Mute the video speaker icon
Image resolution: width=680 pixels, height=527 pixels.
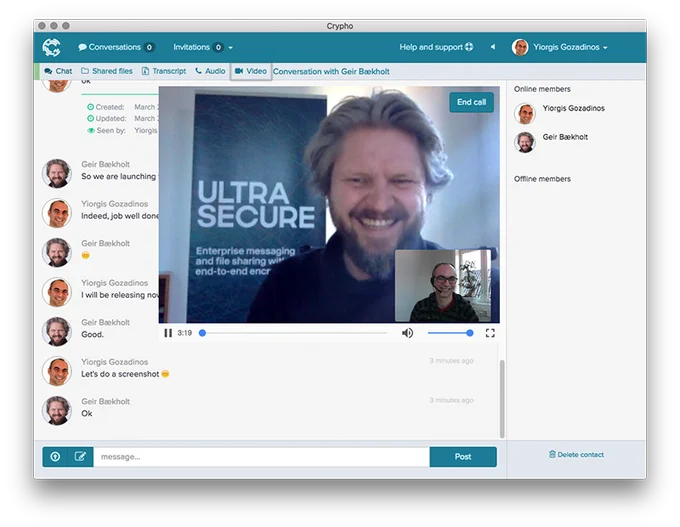[x=407, y=333]
